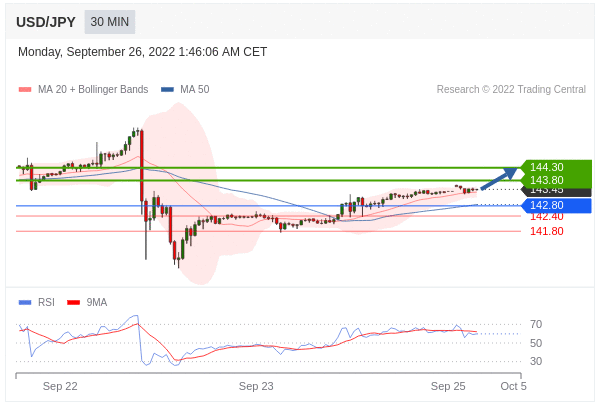Click the RSI 30 level label
Viewport: 601px width, 410px height.
click(536, 361)
